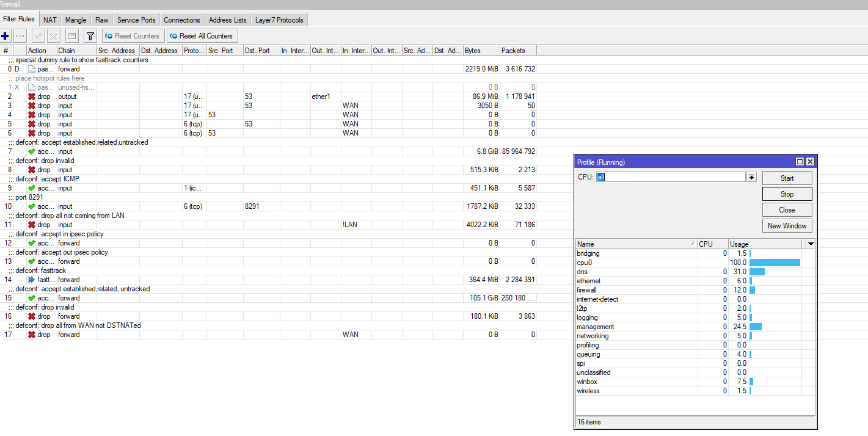The image size is (868, 436).
Task: Select the firewall row in Profile
Action: point(695,290)
